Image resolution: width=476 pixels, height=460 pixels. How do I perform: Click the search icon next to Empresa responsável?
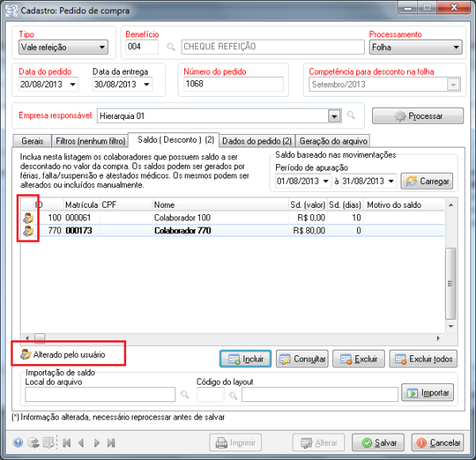350,116
